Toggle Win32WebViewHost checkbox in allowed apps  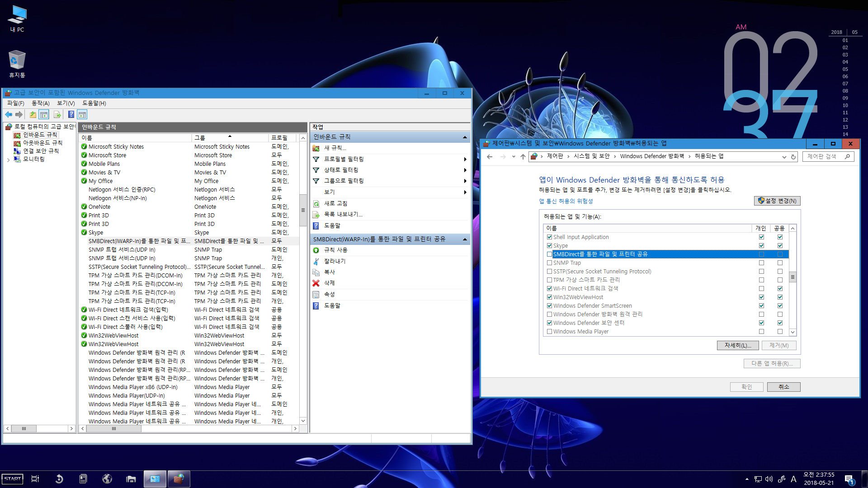pyautogui.click(x=549, y=297)
